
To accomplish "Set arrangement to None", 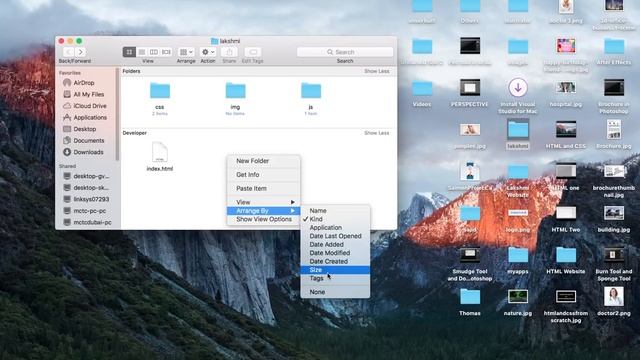I will click(x=335, y=292).
